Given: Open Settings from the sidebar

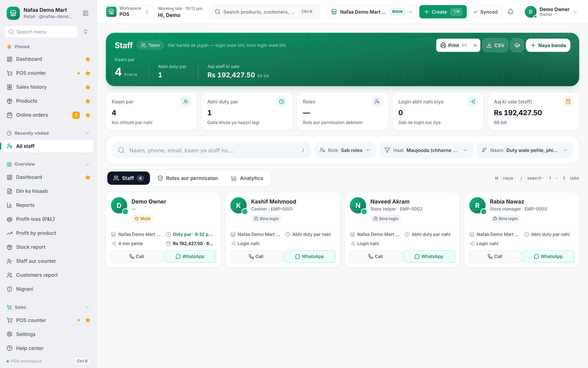Looking at the screenshot, I should (x=48, y=334).
